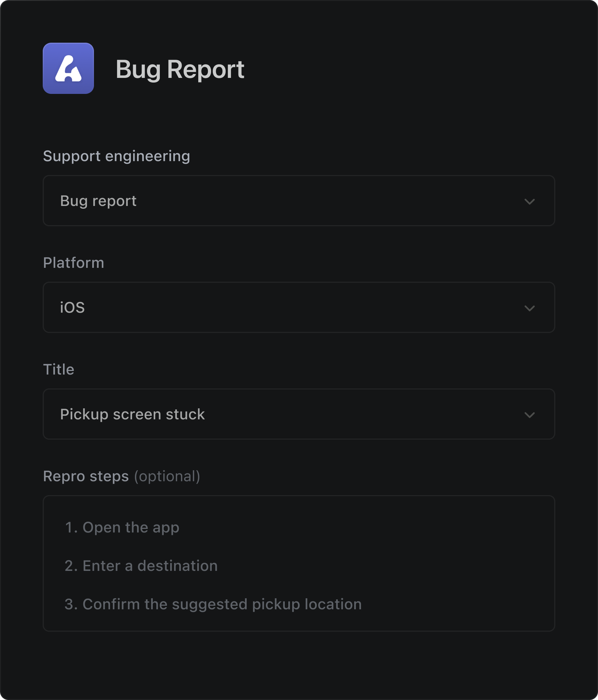This screenshot has width=598, height=700.
Task: Click the "Bug Report" page heading
Action: 180,69
